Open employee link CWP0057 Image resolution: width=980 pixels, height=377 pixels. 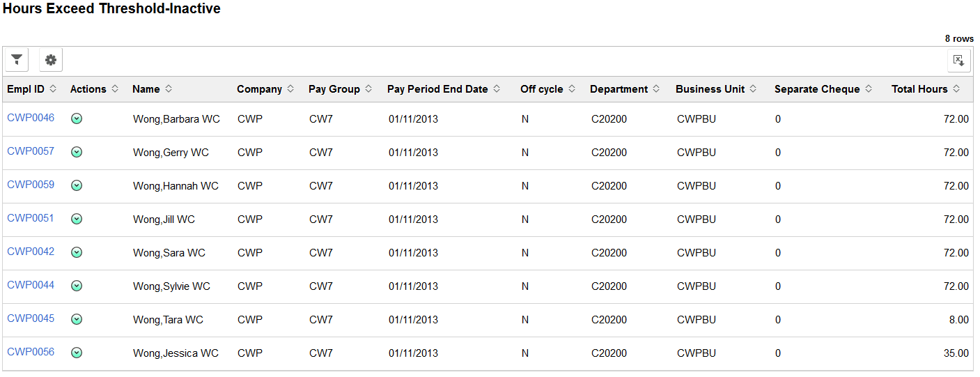coord(31,151)
